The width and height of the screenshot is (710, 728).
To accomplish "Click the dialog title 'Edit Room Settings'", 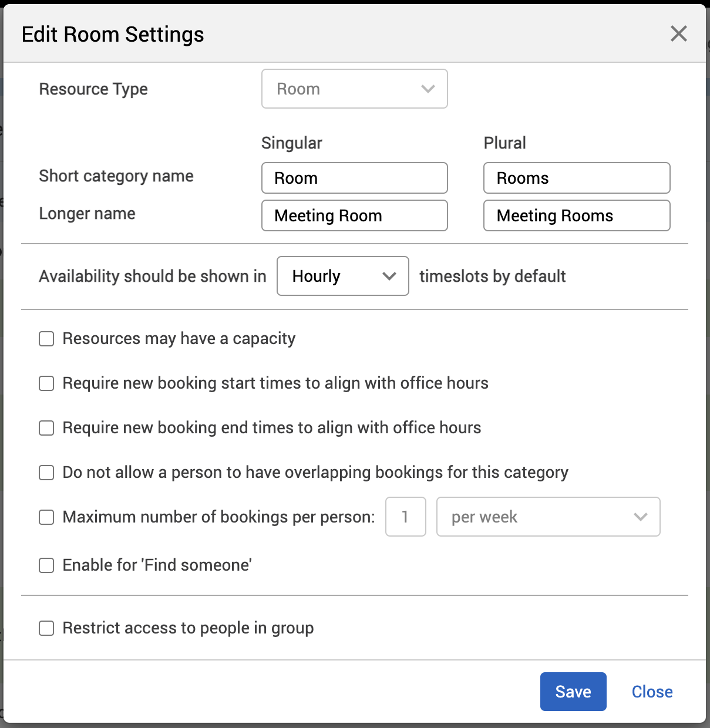I will (113, 34).
